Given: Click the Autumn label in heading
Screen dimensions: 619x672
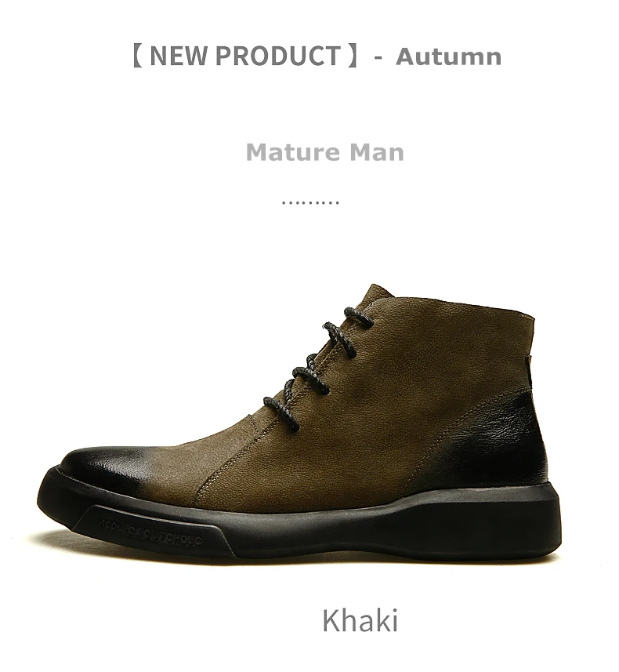Looking at the screenshot, I should 448,56.
